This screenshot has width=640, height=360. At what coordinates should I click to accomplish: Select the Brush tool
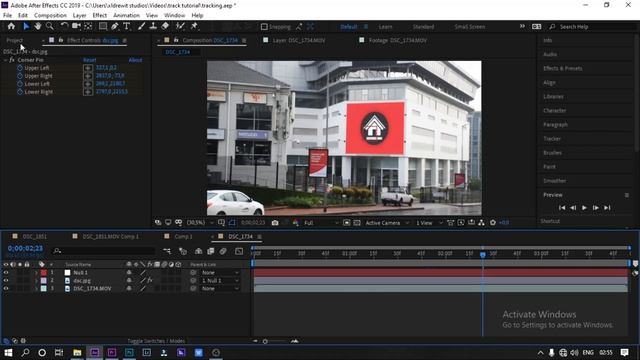141,26
